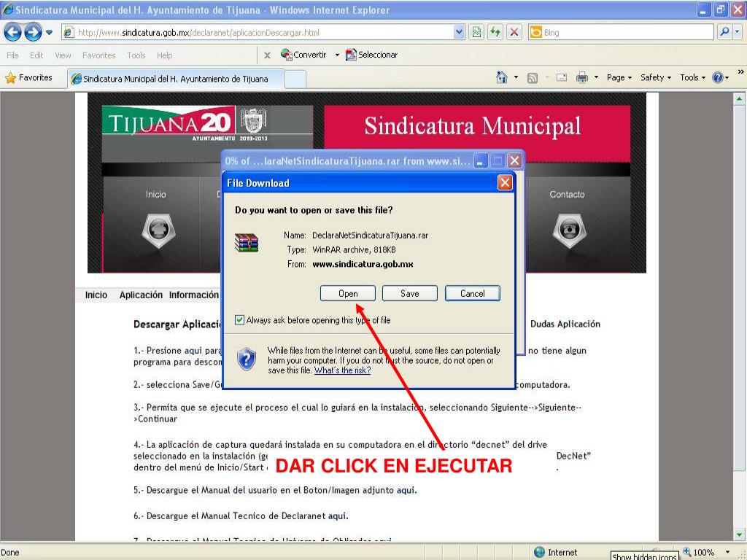The height and width of the screenshot is (560, 747).
Task: Open the Help menu
Action: 165,55
